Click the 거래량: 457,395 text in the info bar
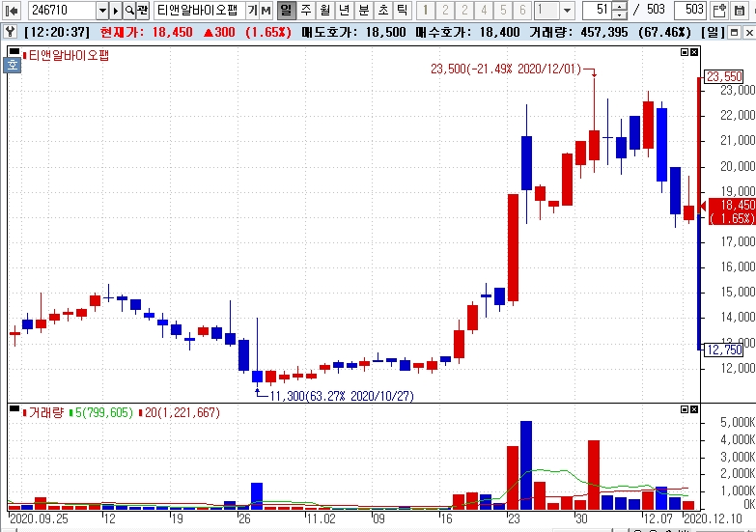 tap(579, 32)
